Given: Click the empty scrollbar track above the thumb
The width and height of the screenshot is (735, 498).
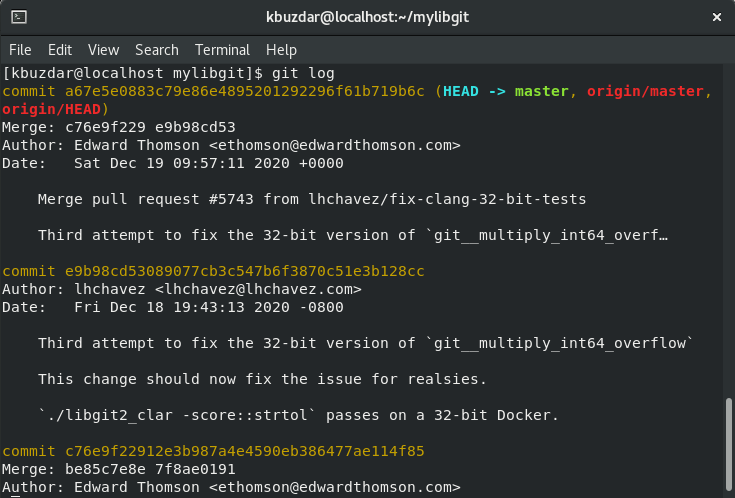Looking at the screenshot, I should 728,230.
